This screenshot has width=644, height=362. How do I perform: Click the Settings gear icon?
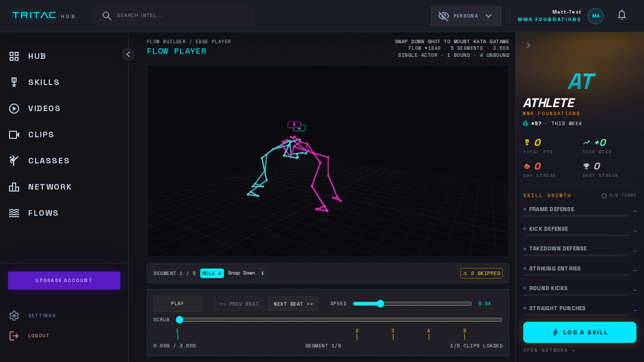[14, 316]
